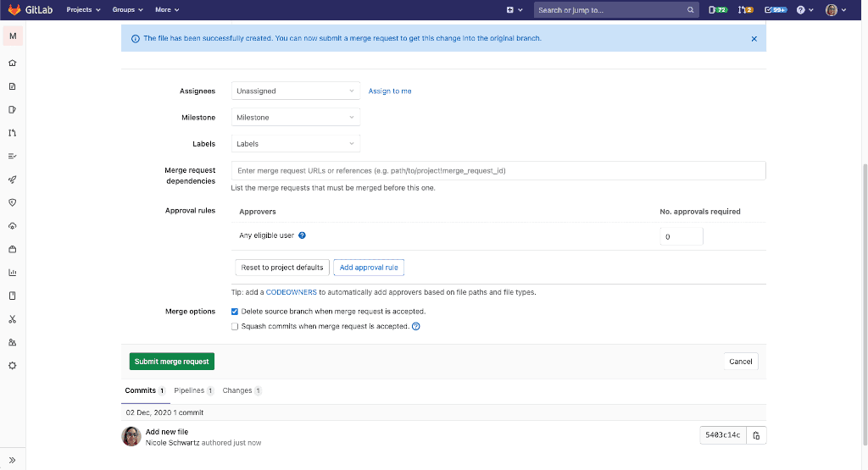Open Repository icon in sidebar
The width and height of the screenshot is (868, 470).
[12, 86]
